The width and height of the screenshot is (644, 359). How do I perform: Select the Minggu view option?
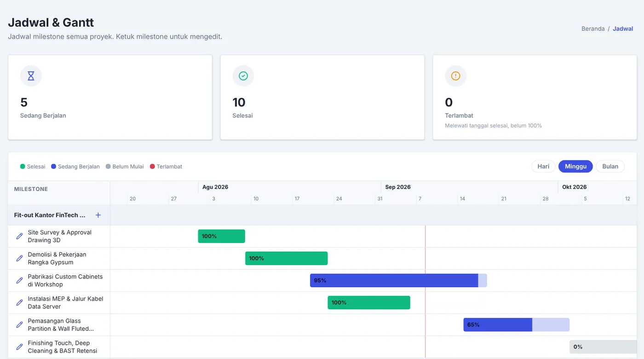(575, 166)
